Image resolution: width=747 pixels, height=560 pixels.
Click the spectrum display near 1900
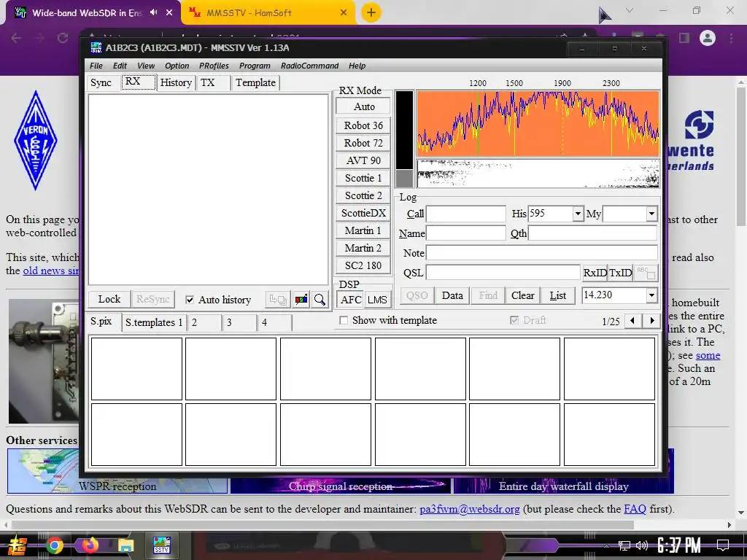562,124
